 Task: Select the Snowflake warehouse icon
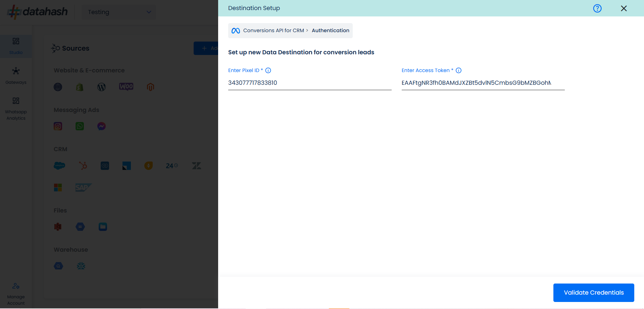81,266
